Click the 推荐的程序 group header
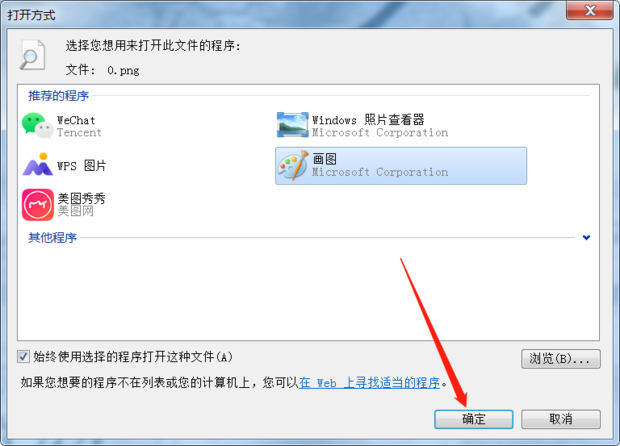 tap(59, 96)
